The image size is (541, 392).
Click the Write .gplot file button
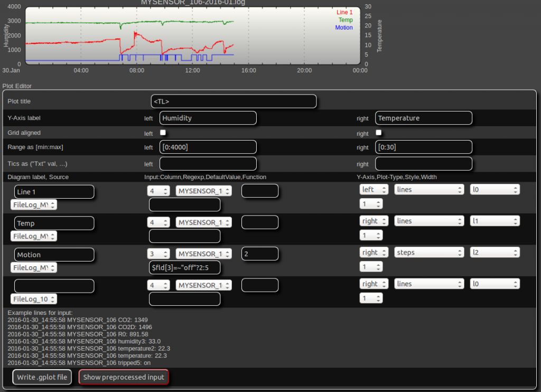42,377
